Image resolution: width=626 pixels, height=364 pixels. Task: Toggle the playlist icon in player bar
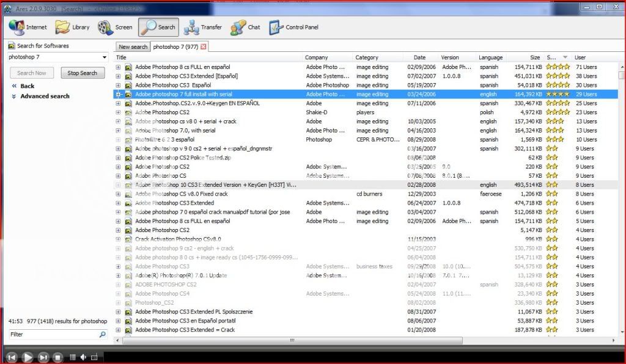pos(73,357)
